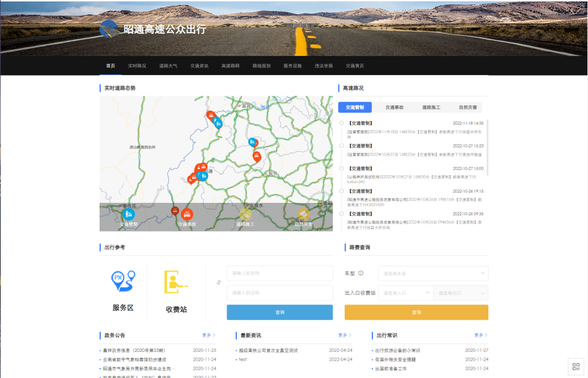Click the swap origin-destination arrows icon
Screen dimensions: 588x378
click(218, 282)
